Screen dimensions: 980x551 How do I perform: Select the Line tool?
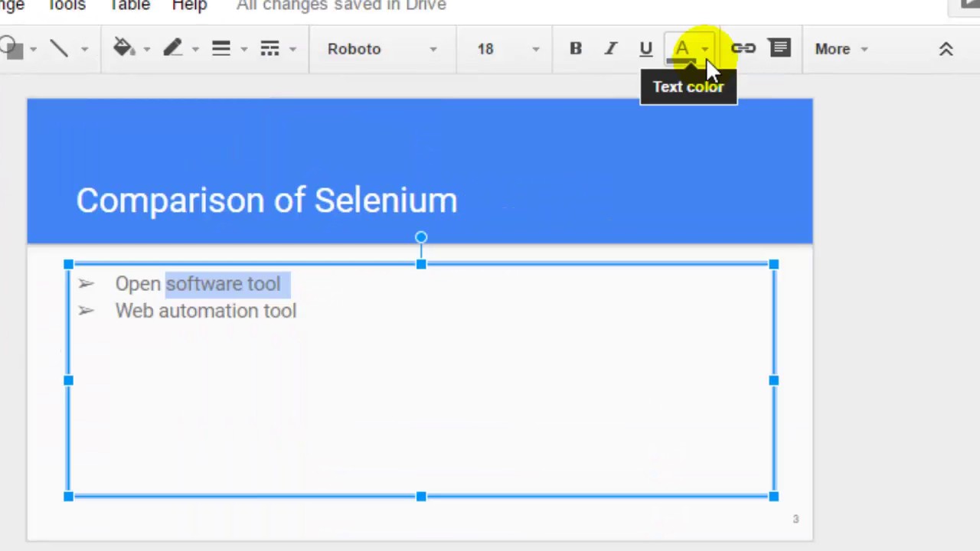60,48
